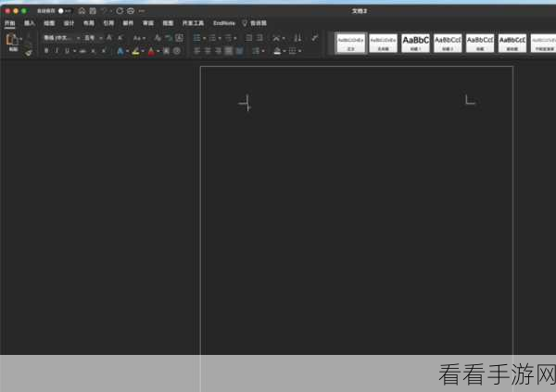Click the Align left icon

[x=196, y=51]
